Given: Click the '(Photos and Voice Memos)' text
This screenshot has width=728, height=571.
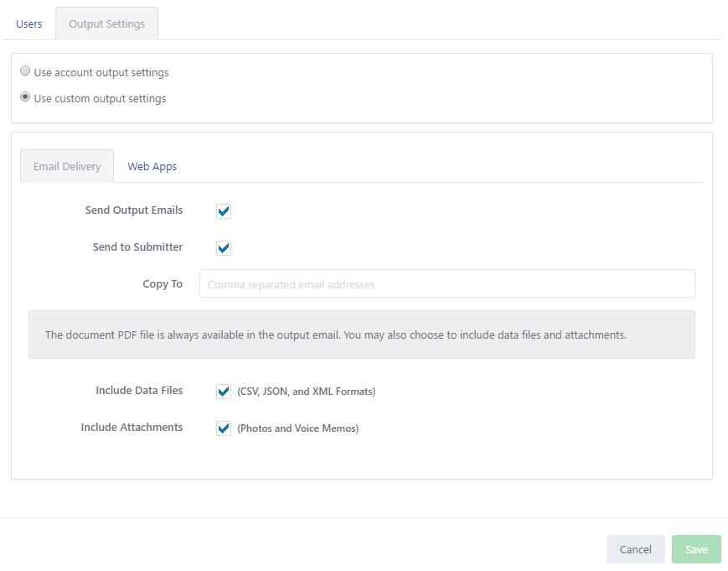Looking at the screenshot, I should click(298, 428).
